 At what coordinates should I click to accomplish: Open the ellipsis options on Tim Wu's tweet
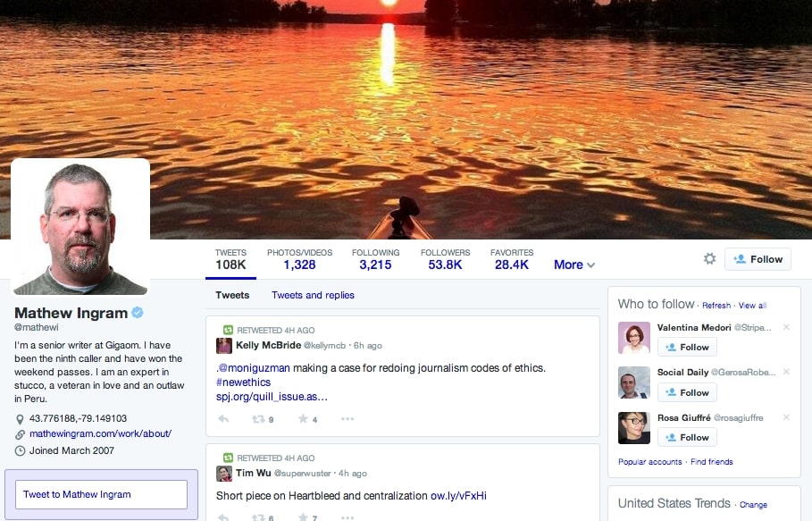click(347, 515)
